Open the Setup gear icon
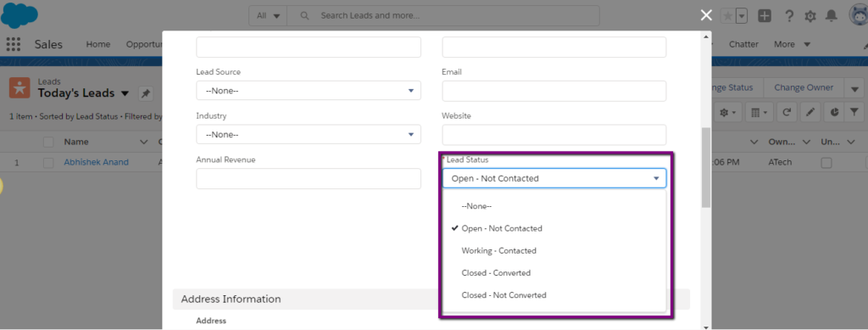The image size is (868, 330). pyautogui.click(x=810, y=17)
